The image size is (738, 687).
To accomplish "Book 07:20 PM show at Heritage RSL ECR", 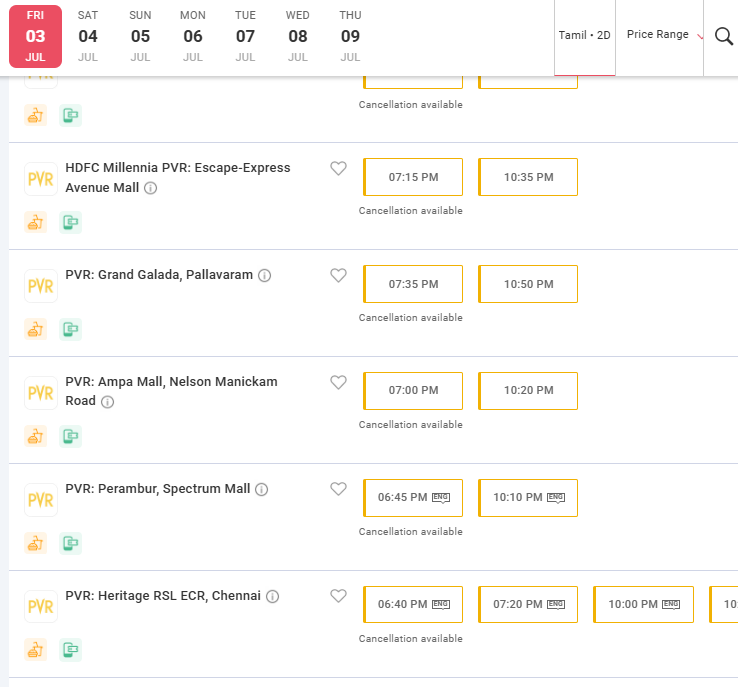I will coord(528,604).
